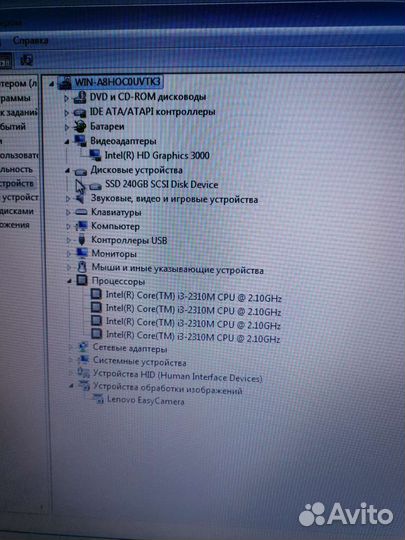Screen dimensions: 405x540
Task: Click the Компьютер category icon
Action: [82, 226]
